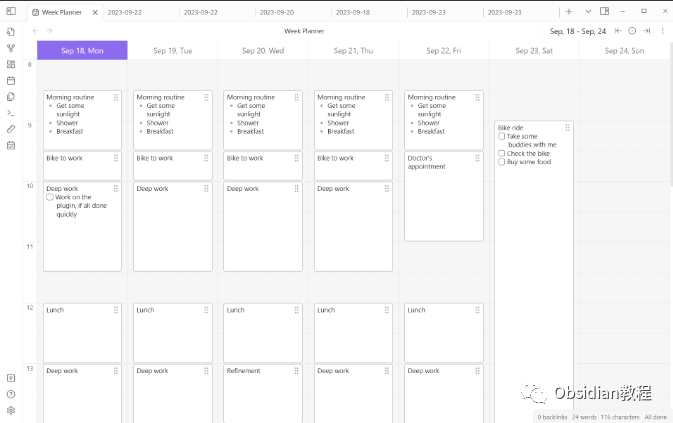Toggle the left sidebar panel icon
This screenshot has width=673, height=423.
coord(11,11)
